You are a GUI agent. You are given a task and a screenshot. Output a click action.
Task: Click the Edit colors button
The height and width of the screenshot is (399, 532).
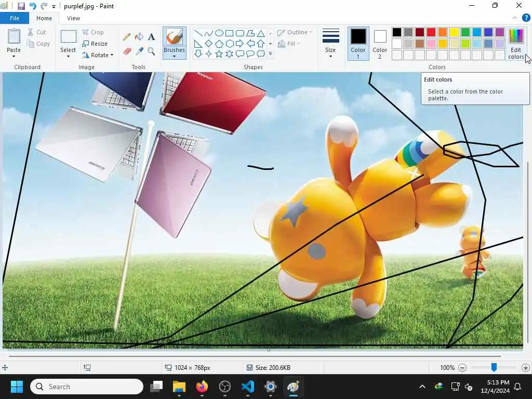[x=516, y=44]
